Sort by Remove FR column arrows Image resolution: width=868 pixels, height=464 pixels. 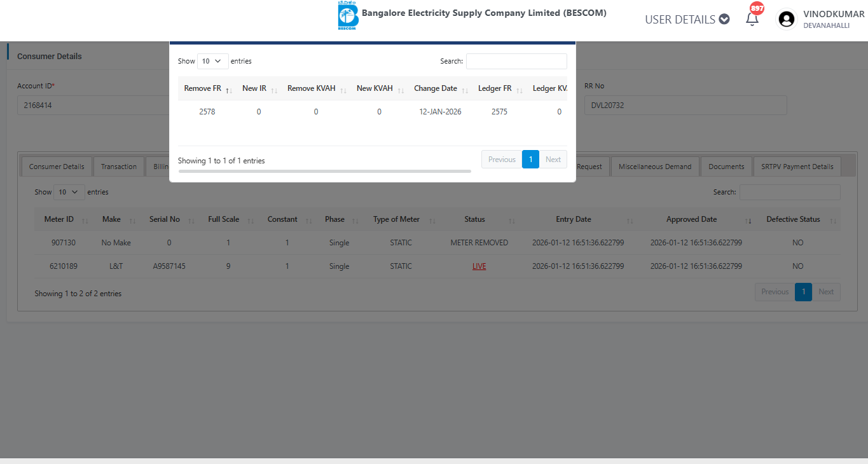point(228,90)
